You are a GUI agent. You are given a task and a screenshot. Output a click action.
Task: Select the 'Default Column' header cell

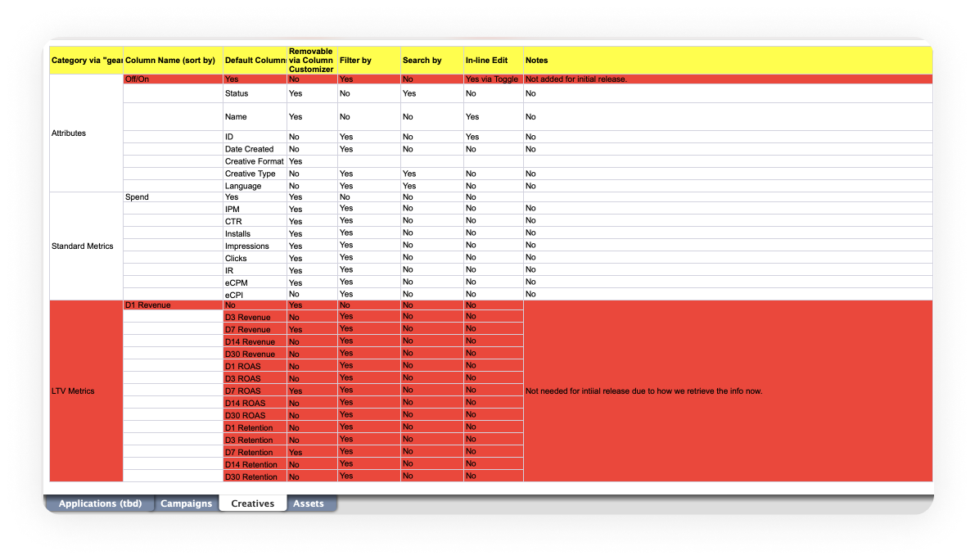255,61
